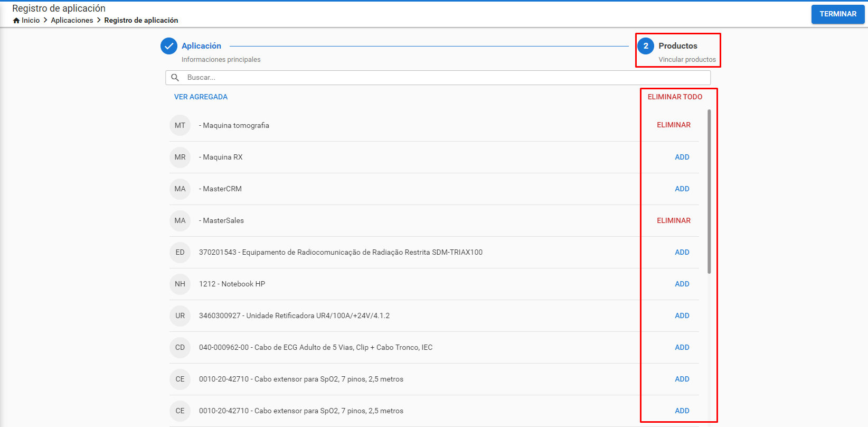Add MasterCRM product

[682, 189]
